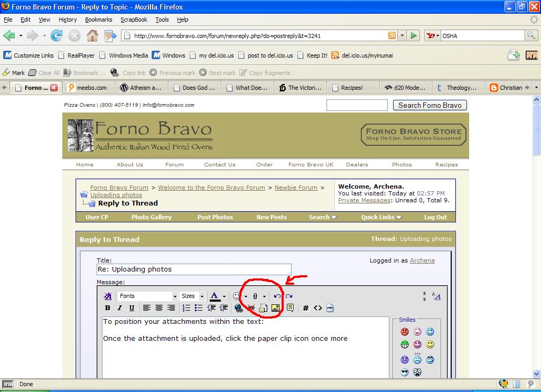Open the Private Messages link

[364, 200]
